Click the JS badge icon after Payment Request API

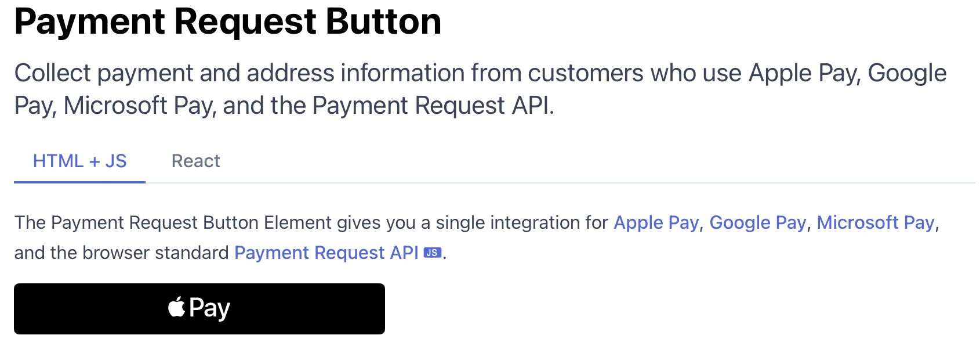(432, 253)
